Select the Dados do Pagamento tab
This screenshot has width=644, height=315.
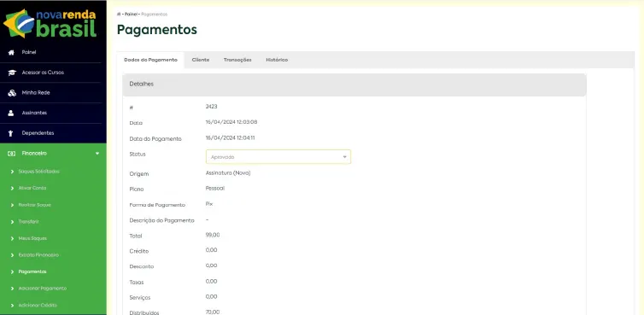(x=150, y=60)
